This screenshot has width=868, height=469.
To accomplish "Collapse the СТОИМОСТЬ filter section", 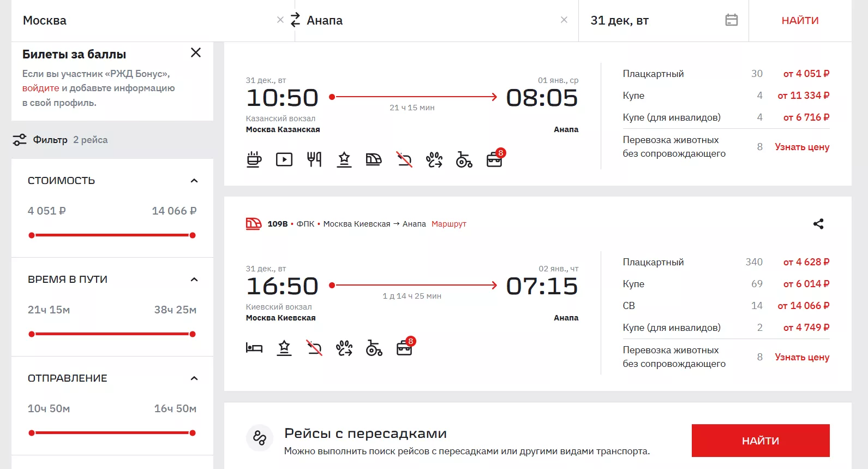I will pos(194,181).
